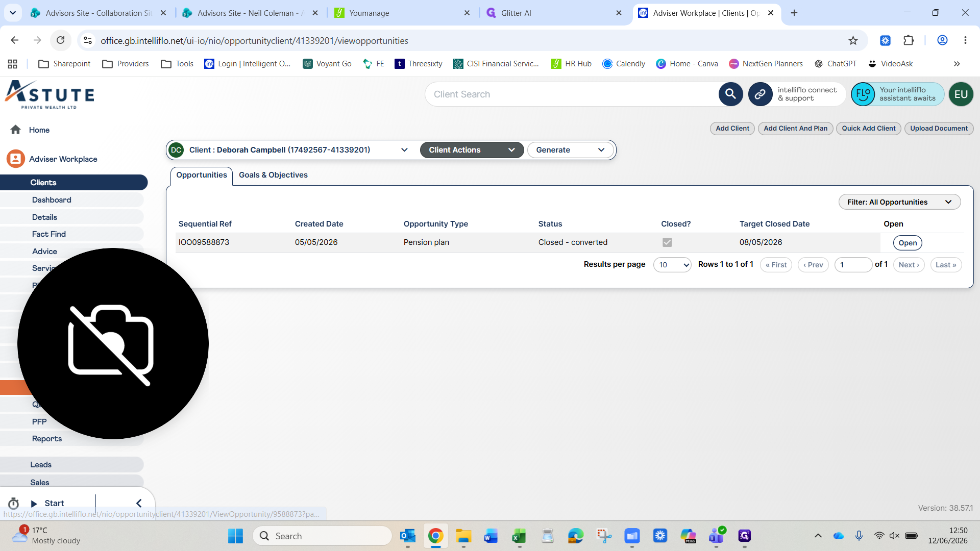This screenshot has width=980, height=551.
Task: Click the EU user avatar
Action: pyautogui.click(x=961, y=94)
